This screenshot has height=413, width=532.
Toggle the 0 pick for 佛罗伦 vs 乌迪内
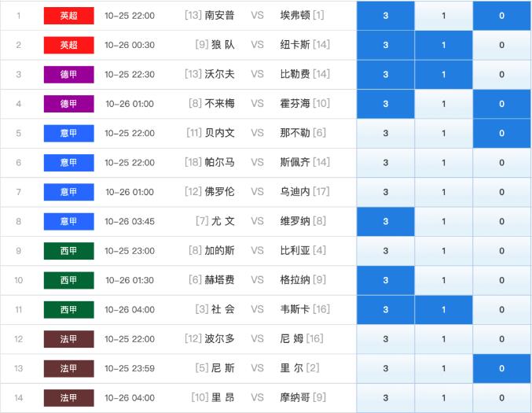(501, 192)
